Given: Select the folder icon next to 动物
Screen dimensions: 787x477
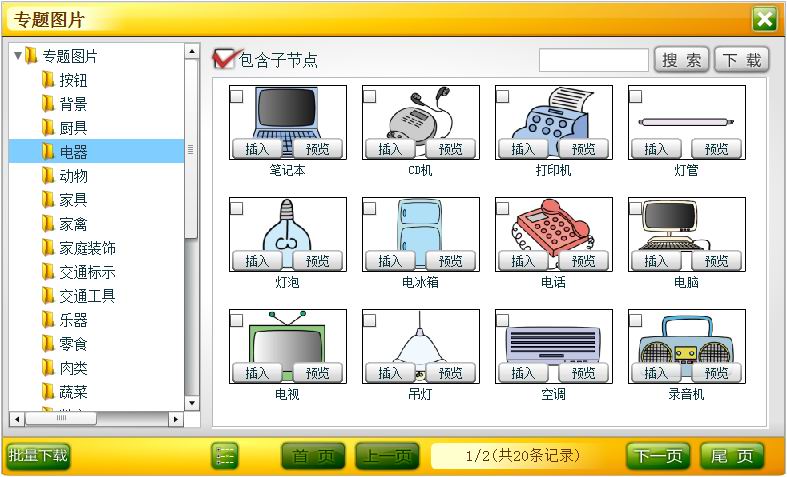Looking at the screenshot, I should [x=48, y=176].
